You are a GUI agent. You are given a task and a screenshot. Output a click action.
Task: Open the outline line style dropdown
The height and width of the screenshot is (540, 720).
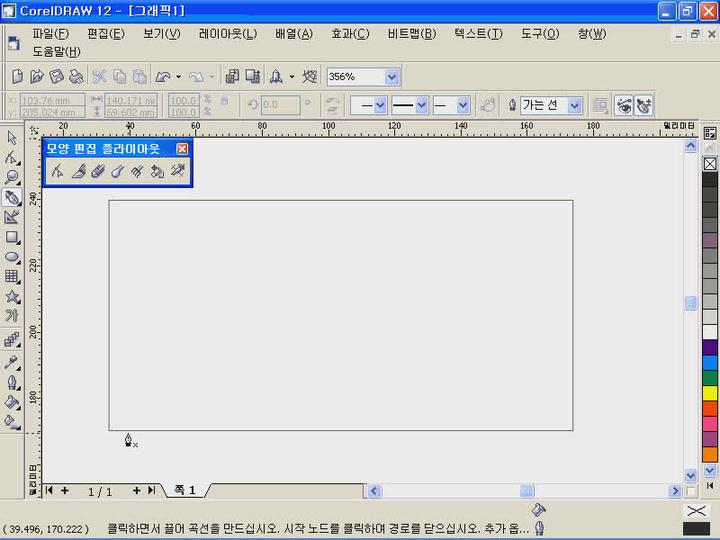pos(422,106)
